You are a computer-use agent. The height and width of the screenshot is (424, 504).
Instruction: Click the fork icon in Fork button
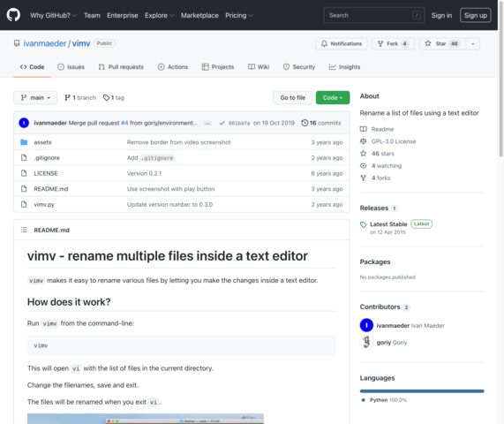click(x=380, y=43)
